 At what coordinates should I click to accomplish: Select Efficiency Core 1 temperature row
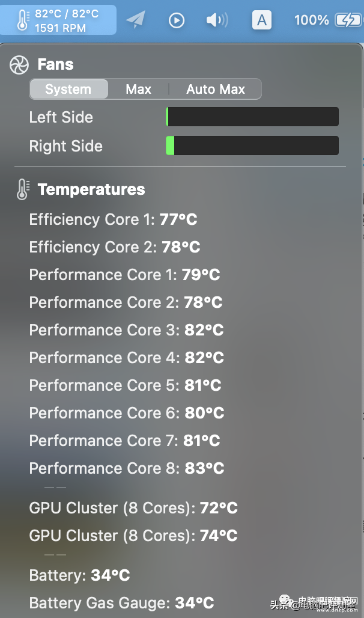[114, 219]
